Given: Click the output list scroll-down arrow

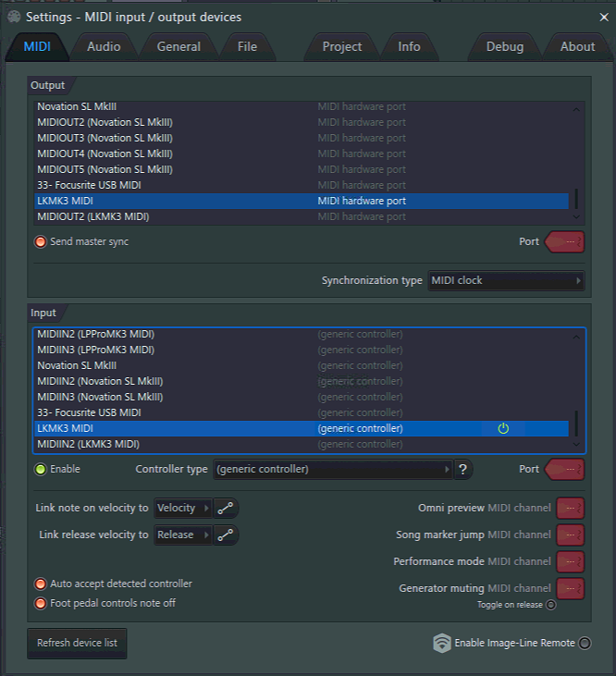Looking at the screenshot, I should [576, 216].
